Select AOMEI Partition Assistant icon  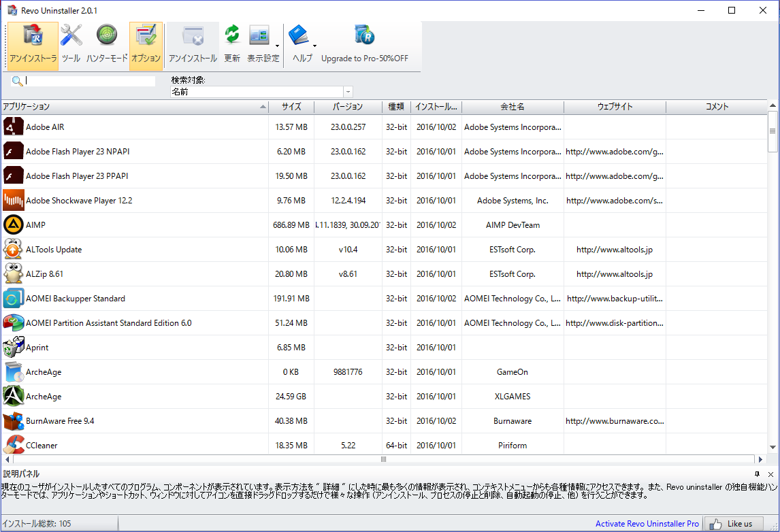[x=14, y=322]
